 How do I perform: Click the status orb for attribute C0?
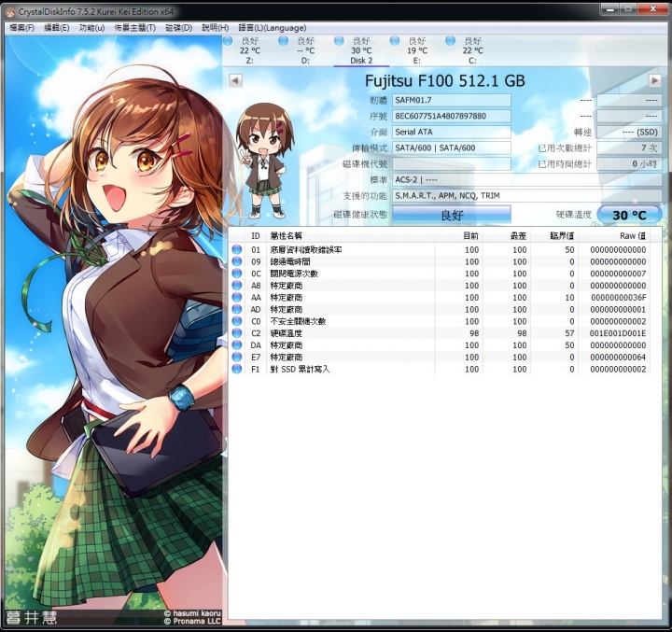236,321
